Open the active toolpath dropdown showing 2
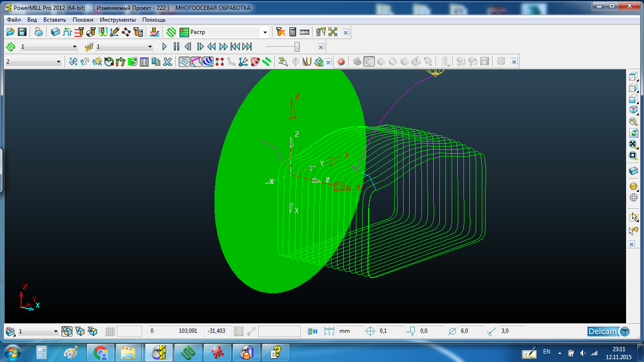Viewport: 644px width, 362px height. (x=59, y=61)
